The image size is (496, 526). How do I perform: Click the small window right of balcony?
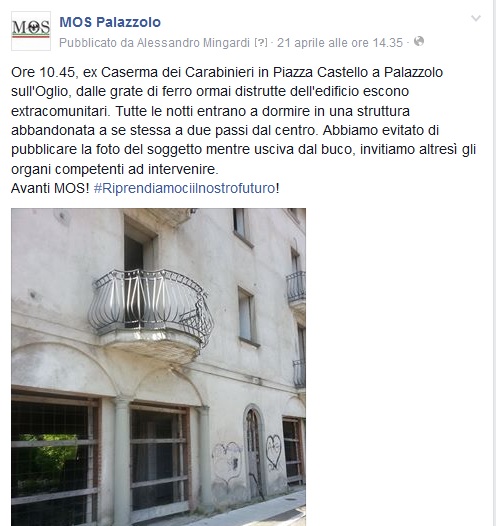pos(247,315)
